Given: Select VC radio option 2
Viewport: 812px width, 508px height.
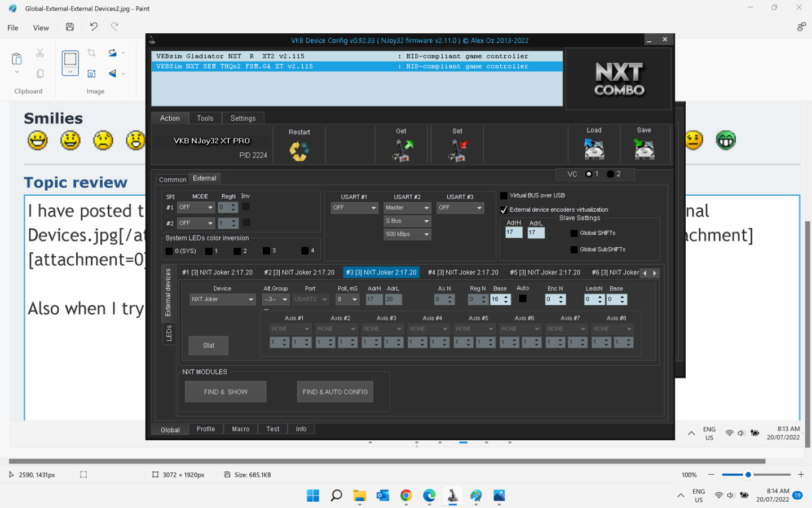Looking at the screenshot, I should coord(610,174).
